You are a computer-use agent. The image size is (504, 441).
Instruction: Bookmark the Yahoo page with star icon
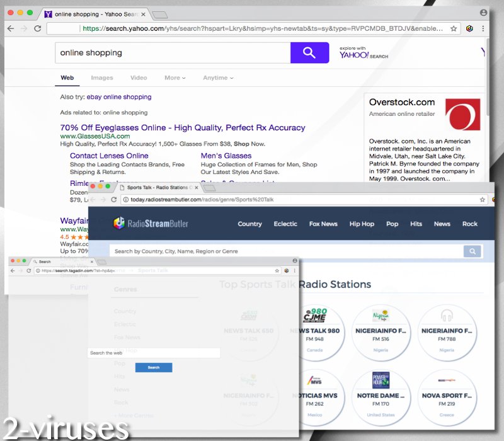(x=453, y=28)
